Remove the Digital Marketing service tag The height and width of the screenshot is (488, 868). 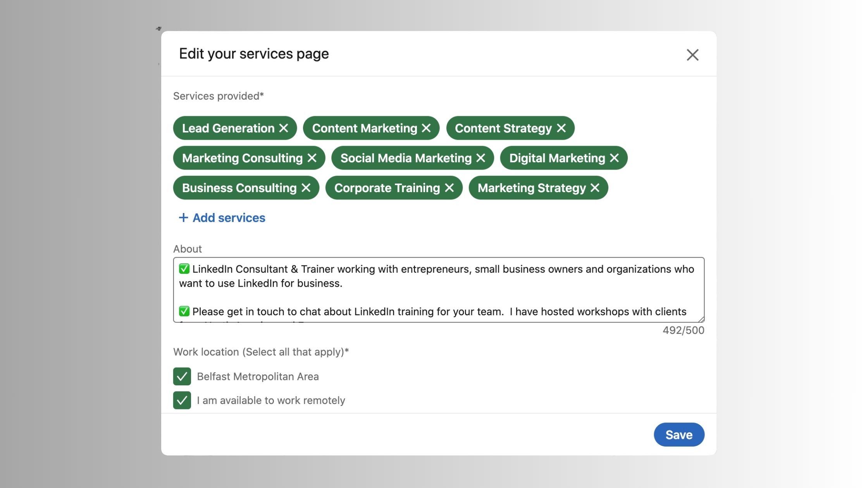tap(614, 158)
